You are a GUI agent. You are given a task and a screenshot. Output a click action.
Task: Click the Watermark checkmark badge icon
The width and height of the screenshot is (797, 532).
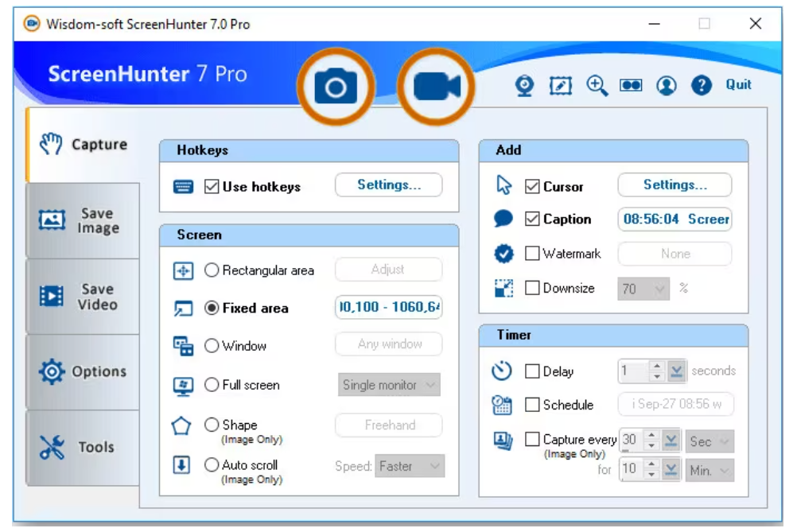pos(503,254)
